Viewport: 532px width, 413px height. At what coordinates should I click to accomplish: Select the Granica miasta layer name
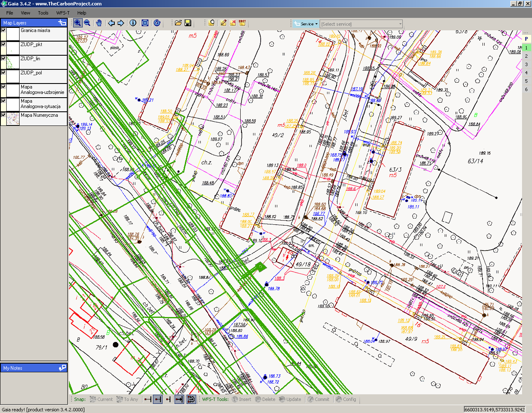pyautogui.click(x=35, y=30)
